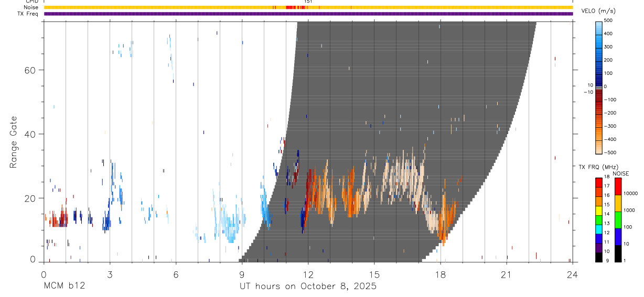Image resolution: width=644 pixels, height=297 pixels.
Task: Click the '-400' velocity scale label
Action: point(610,139)
